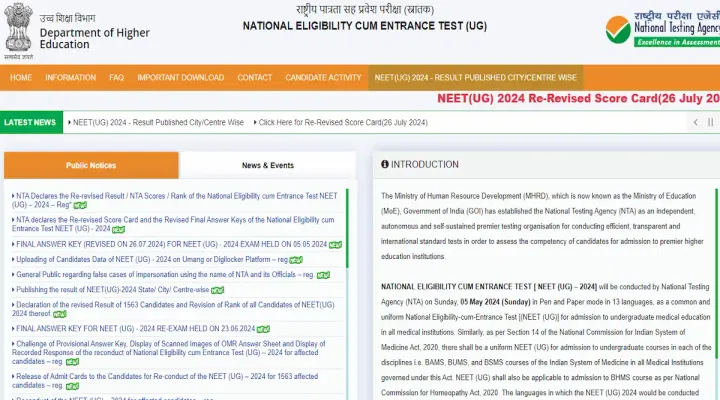Click the Introduction panel scrollbar

pyautogui.click(x=717, y=274)
